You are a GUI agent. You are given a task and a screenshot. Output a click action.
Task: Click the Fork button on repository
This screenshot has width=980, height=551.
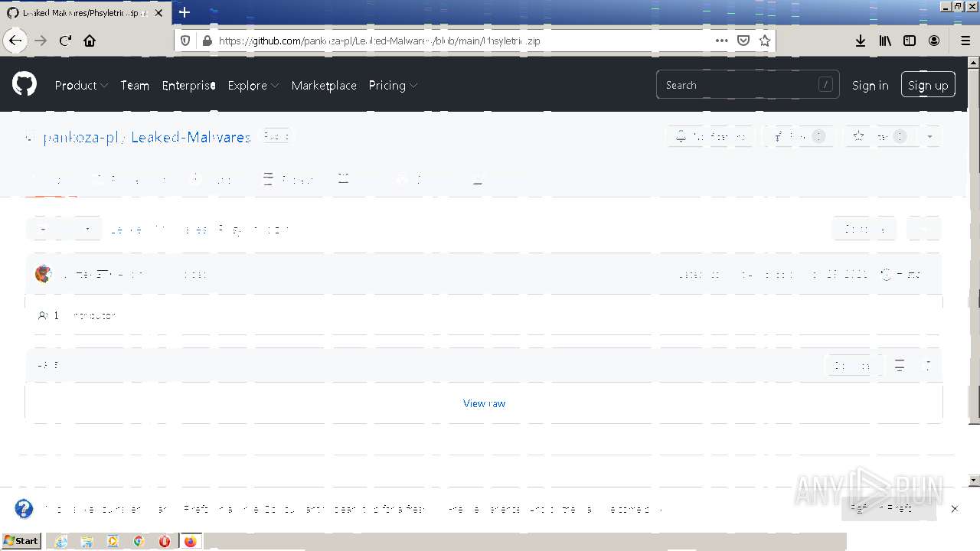tap(799, 136)
